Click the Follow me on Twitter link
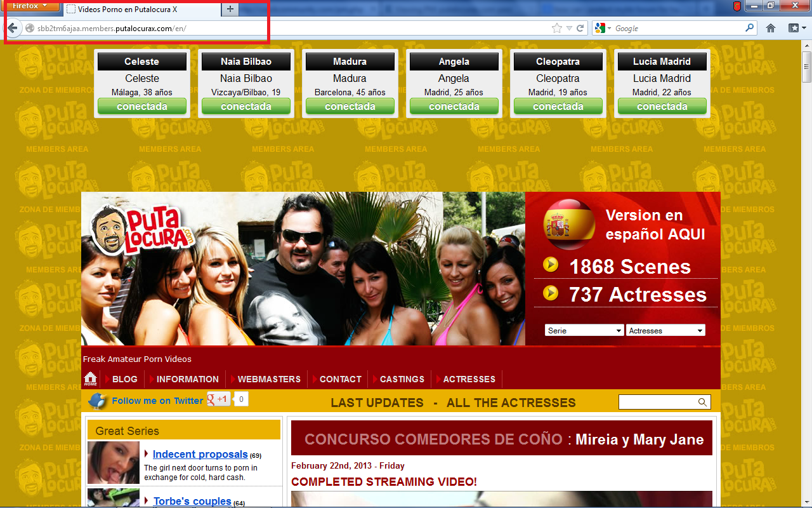Viewport: 812px width, 508px height. [157, 401]
